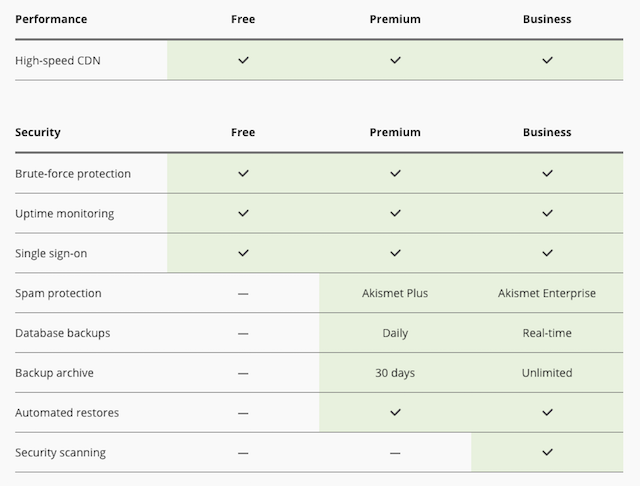Image resolution: width=640 pixels, height=486 pixels.
Task: Click the Premium header in Security table
Action: [x=395, y=132]
